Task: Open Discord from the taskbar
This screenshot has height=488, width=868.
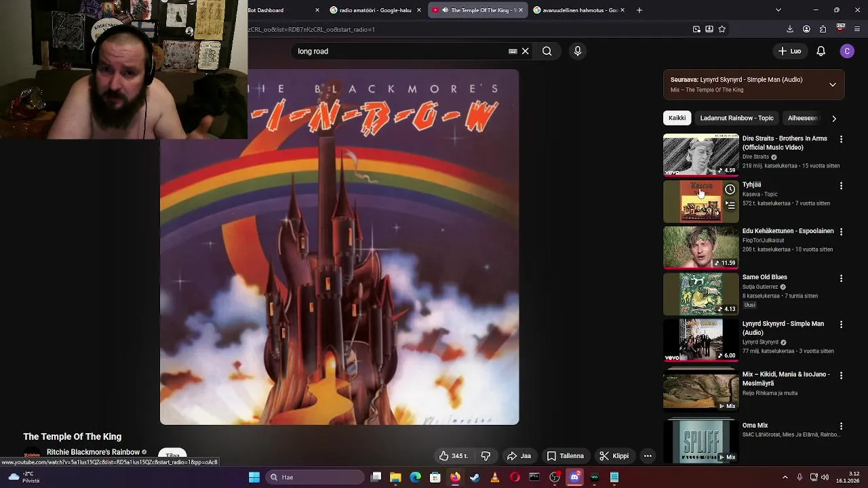Action: tap(574, 477)
